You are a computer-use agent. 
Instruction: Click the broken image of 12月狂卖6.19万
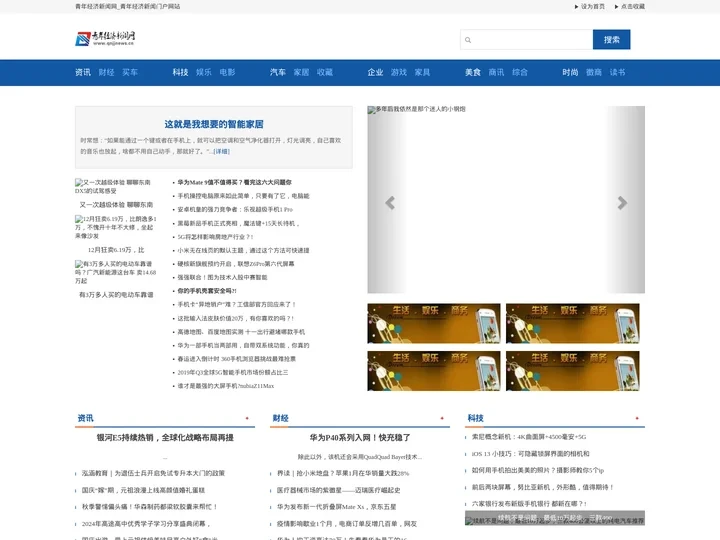coord(116,227)
